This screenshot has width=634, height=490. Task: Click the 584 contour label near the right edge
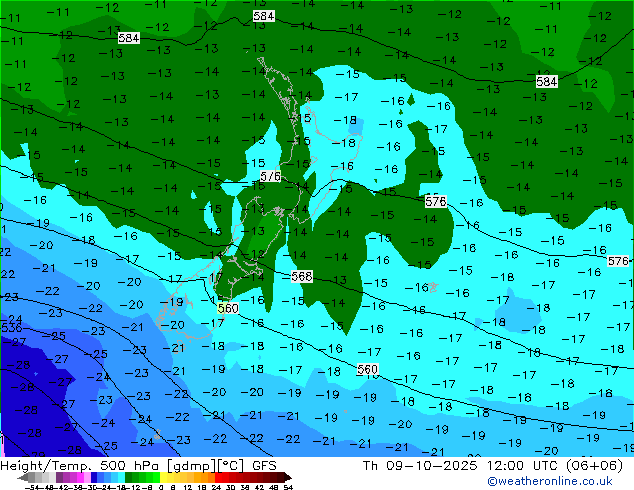pyautogui.click(x=547, y=81)
